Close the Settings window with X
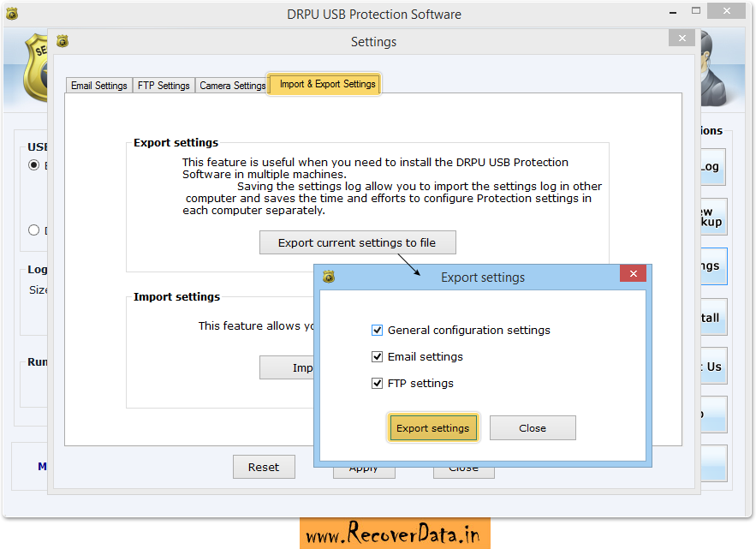 [682, 38]
